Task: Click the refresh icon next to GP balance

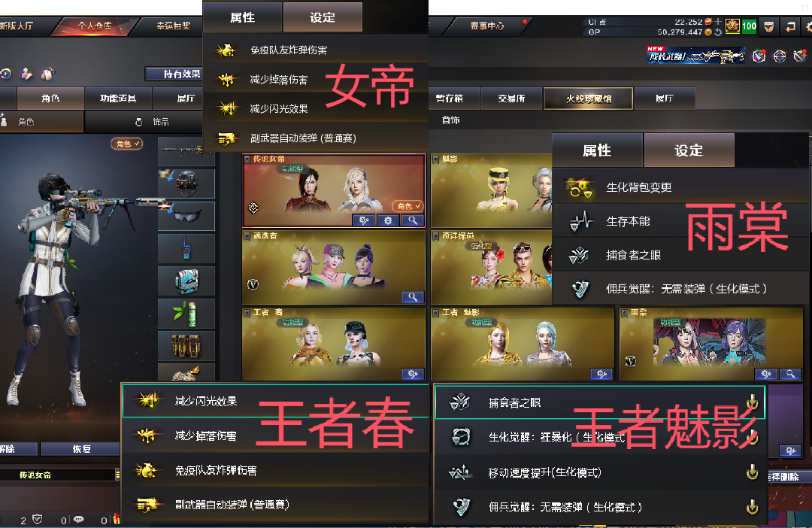Action: (718, 32)
